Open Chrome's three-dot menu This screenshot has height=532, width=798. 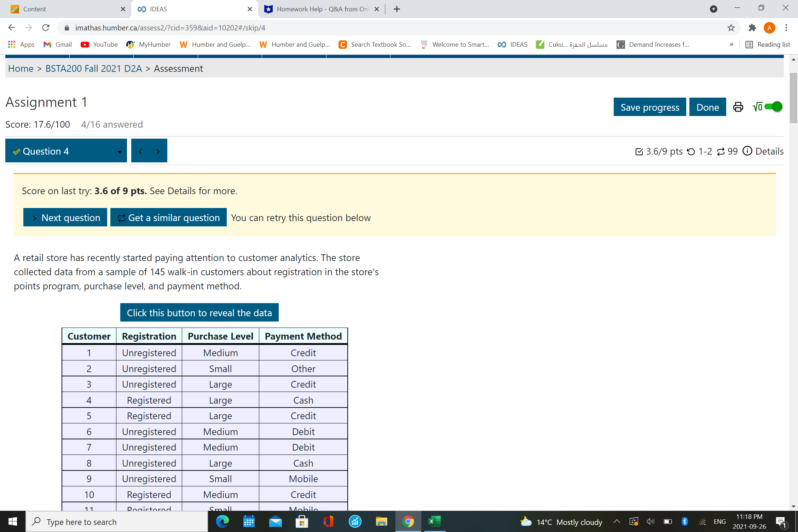[x=786, y=28]
